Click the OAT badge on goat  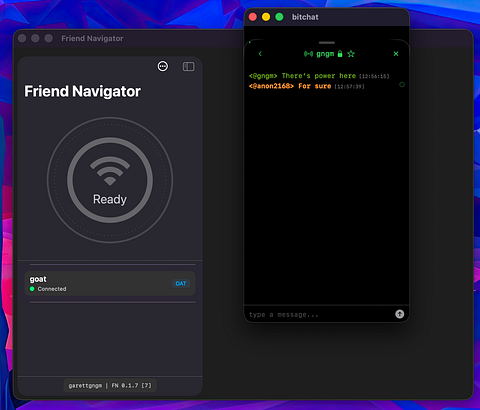coord(181,284)
